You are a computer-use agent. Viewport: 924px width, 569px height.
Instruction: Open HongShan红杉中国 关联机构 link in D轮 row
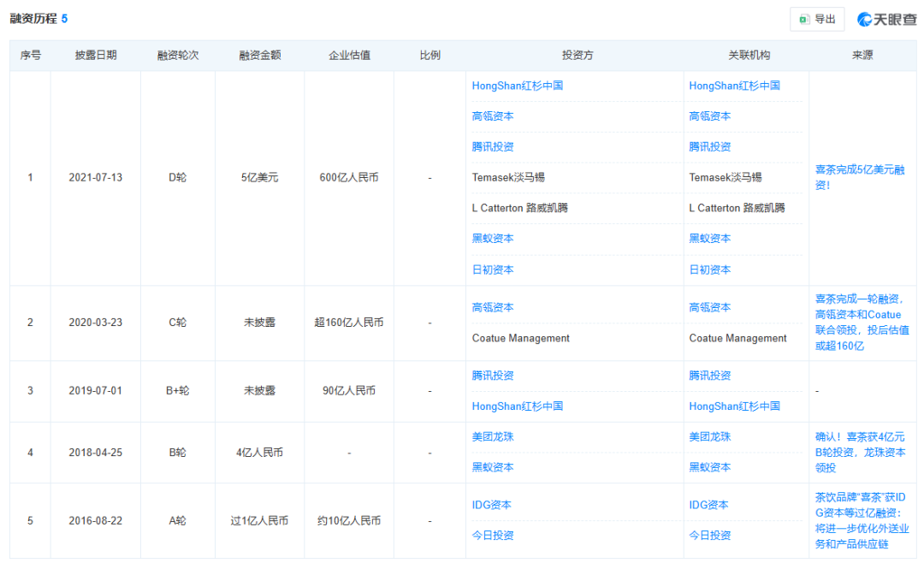734,86
